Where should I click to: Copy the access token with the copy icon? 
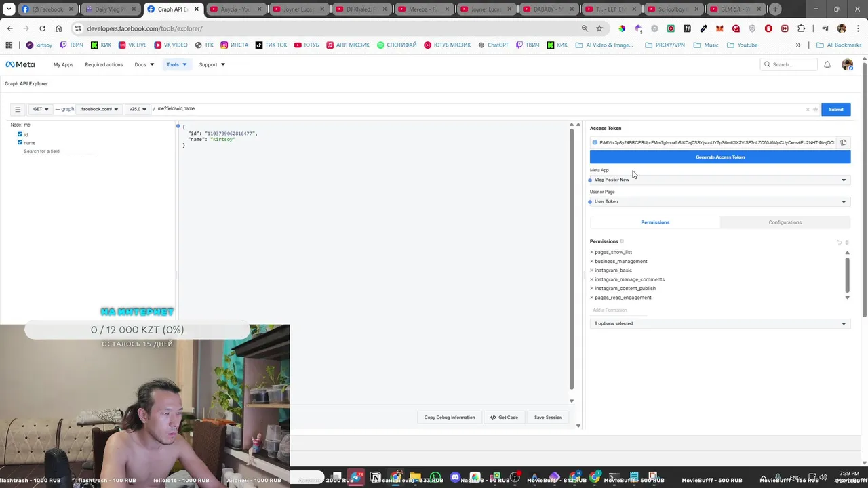[x=844, y=142]
